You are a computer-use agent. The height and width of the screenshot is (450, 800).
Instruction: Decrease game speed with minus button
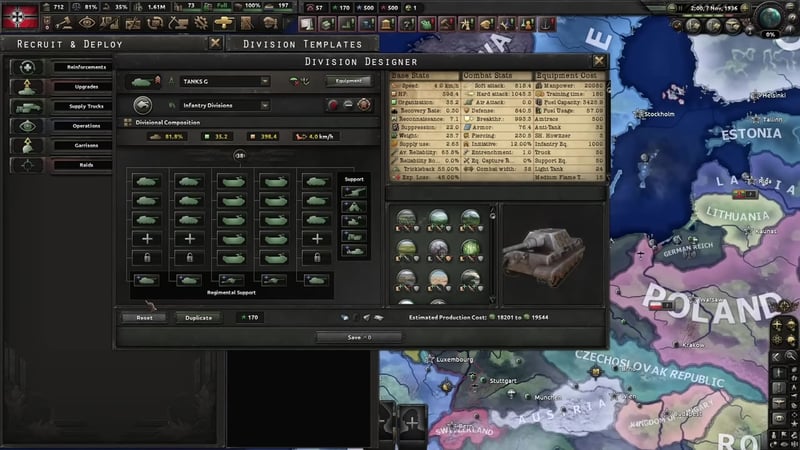[671, 8]
